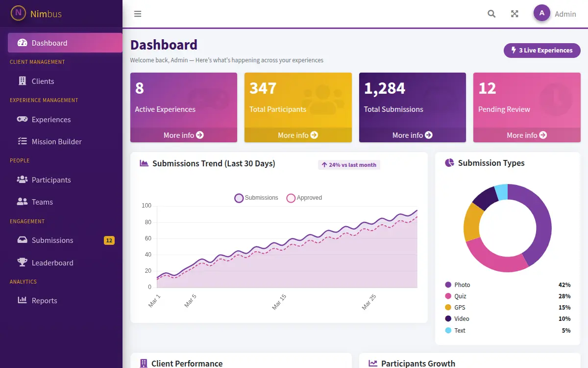Click the Client Performance building icon
588x368 pixels.
pyautogui.click(x=144, y=364)
